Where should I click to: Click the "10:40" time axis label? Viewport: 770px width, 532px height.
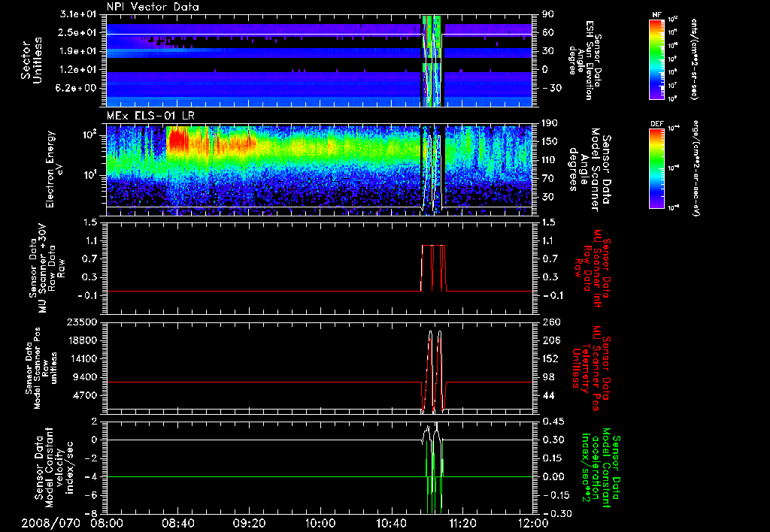[x=391, y=524]
